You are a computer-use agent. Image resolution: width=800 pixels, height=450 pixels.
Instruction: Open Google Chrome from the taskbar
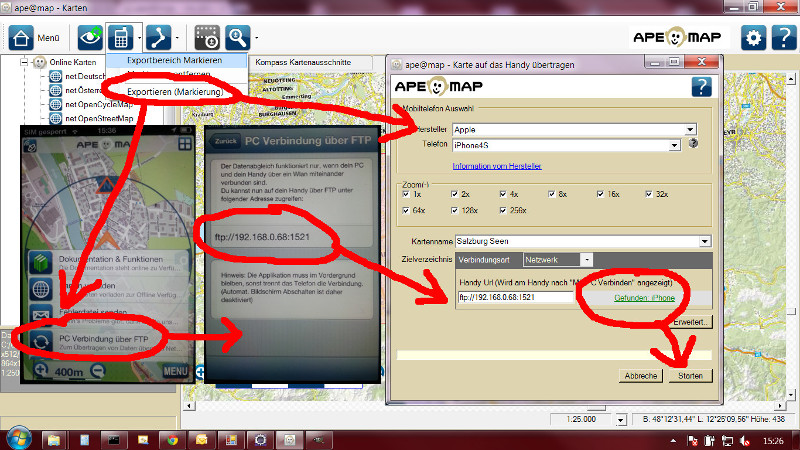point(172,438)
